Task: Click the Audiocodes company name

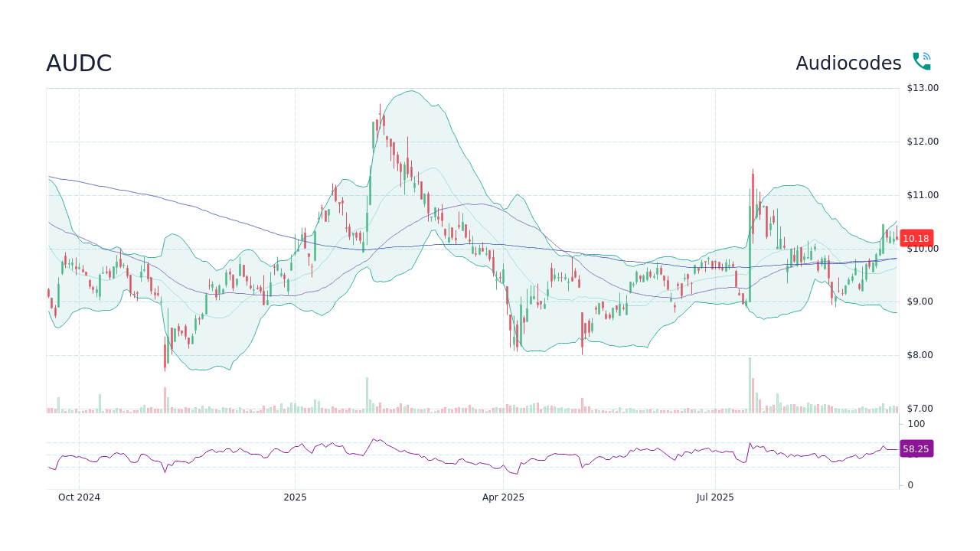Action: pos(848,64)
